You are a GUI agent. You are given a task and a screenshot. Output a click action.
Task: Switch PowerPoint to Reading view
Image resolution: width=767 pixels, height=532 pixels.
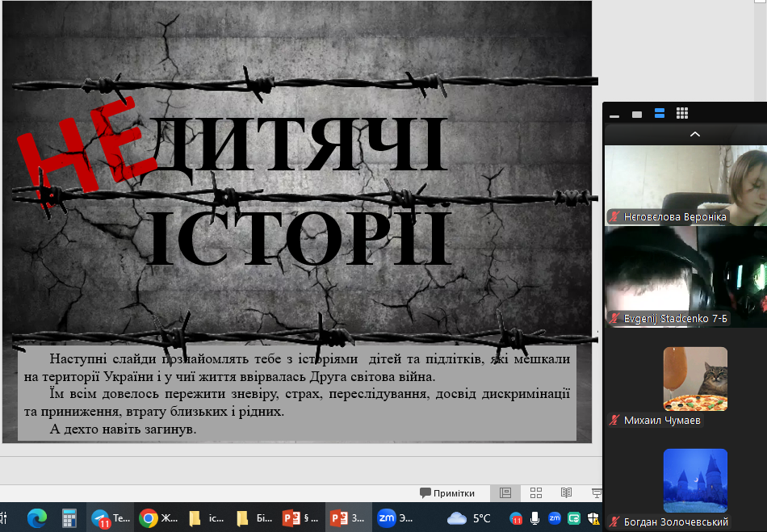click(567, 493)
